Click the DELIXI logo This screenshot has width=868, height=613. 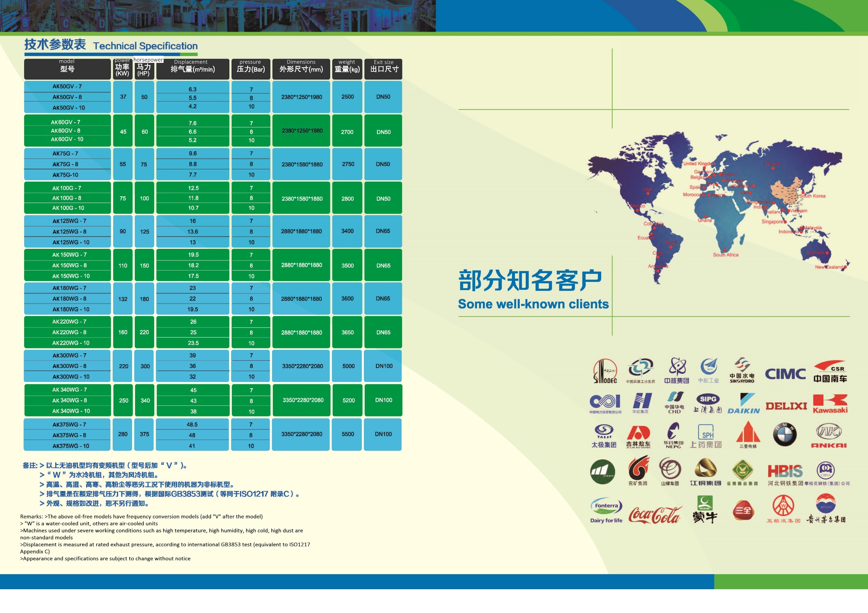coord(786,406)
